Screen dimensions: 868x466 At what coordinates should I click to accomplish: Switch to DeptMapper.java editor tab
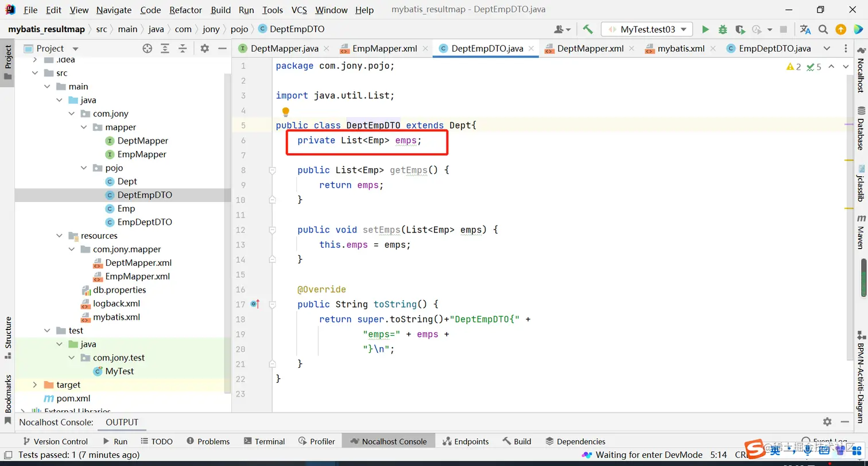pos(284,49)
